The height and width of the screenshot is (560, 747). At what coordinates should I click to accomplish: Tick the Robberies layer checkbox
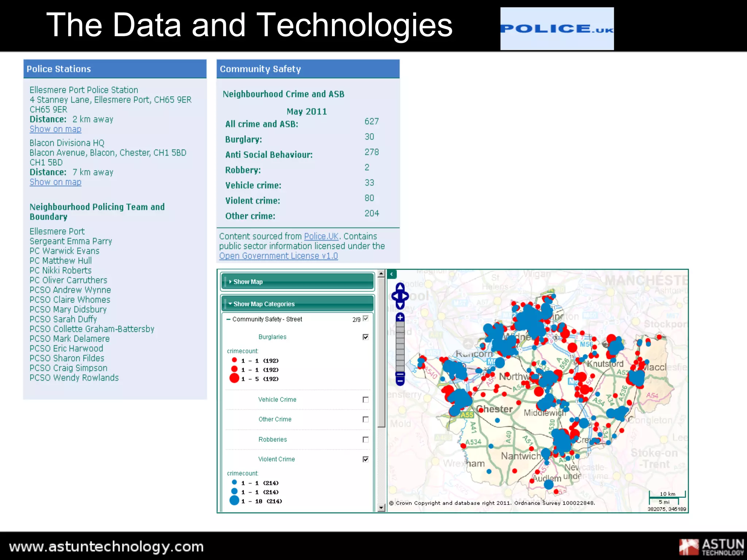point(365,439)
